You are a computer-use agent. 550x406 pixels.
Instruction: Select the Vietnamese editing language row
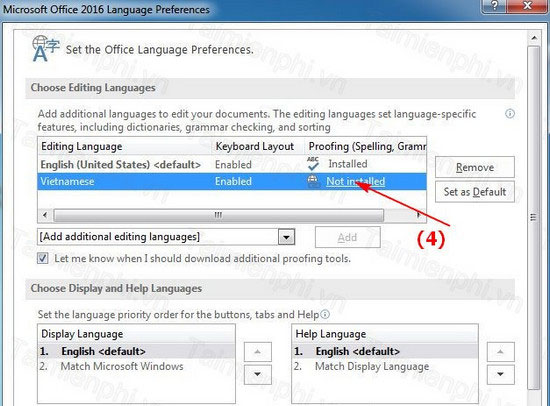[x=232, y=181]
